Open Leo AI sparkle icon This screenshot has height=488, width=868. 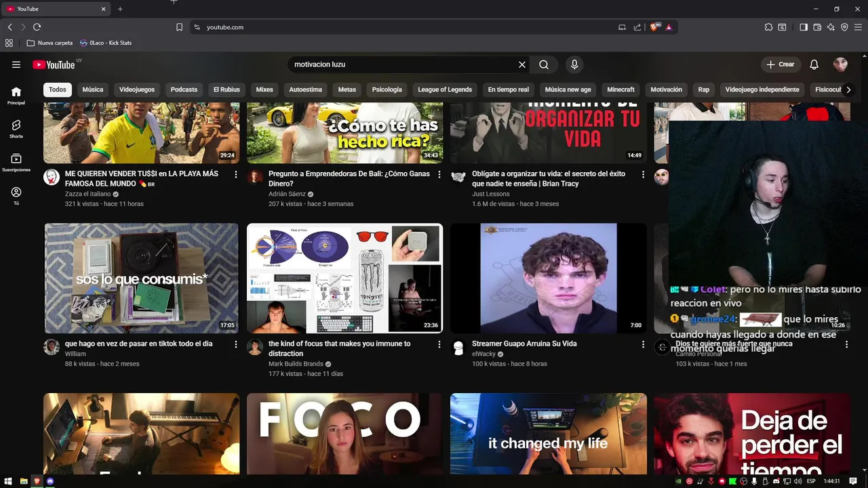[x=831, y=27]
